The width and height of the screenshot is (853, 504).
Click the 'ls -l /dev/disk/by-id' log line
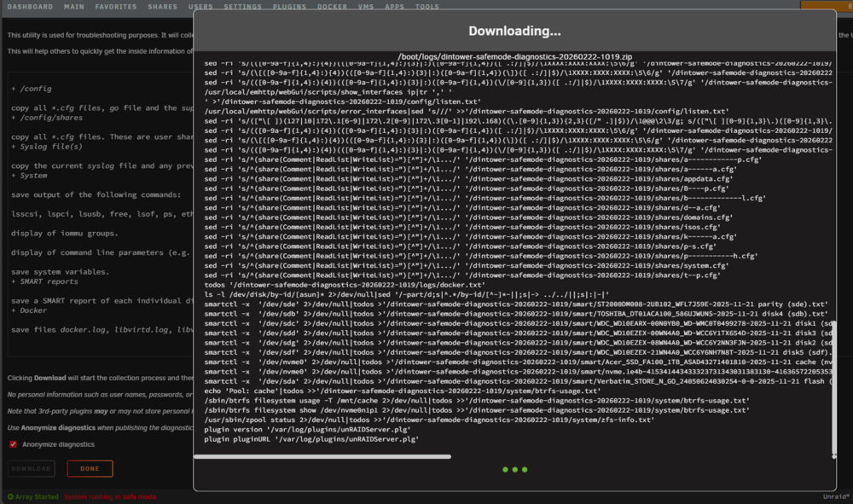click(x=407, y=294)
